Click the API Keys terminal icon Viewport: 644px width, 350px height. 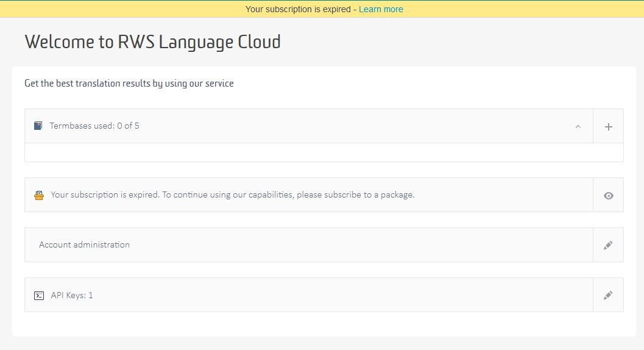[39, 296]
